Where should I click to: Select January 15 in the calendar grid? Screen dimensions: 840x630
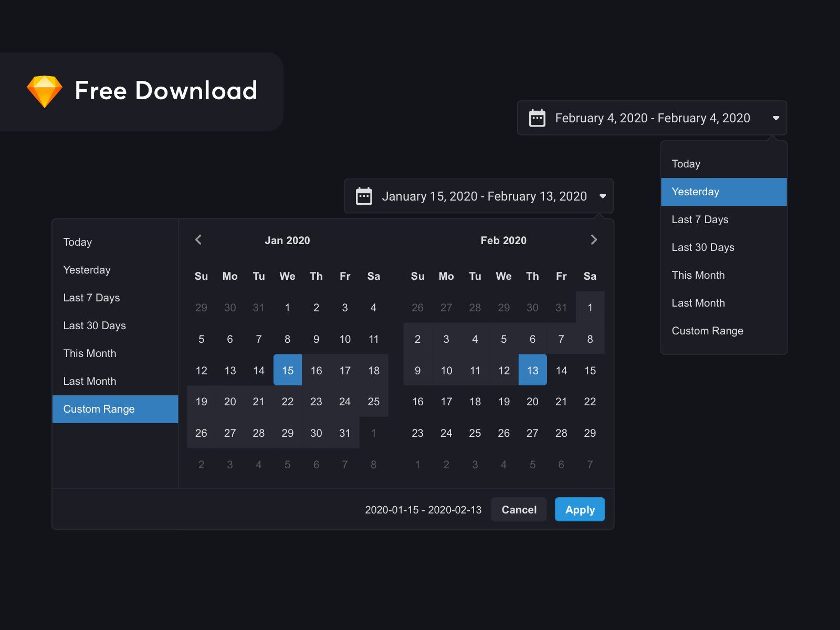[287, 370]
